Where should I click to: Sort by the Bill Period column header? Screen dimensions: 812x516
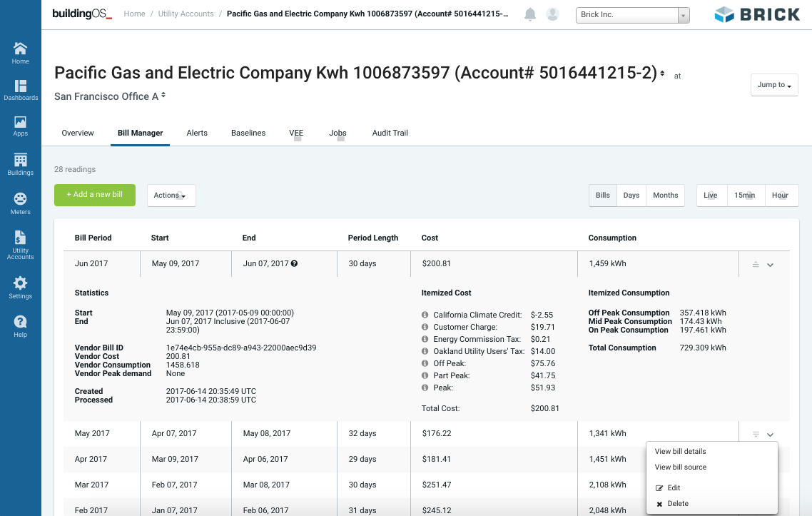93,238
